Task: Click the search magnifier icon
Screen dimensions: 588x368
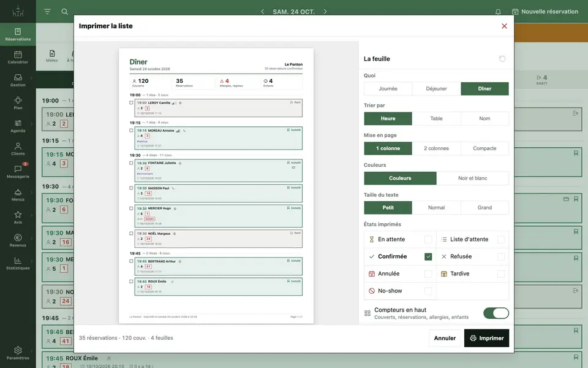Action: pyautogui.click(x=64, y=12)
